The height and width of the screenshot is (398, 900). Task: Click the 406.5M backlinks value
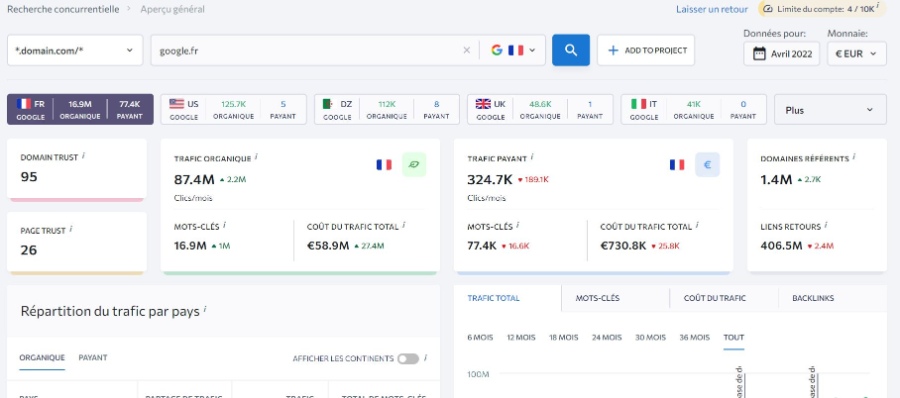(781, 245)
